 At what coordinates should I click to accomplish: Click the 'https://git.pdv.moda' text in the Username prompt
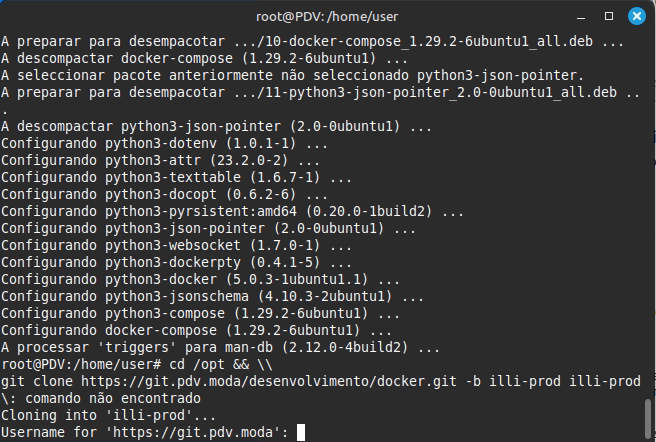pyautogui.click(x=193, y=432)
